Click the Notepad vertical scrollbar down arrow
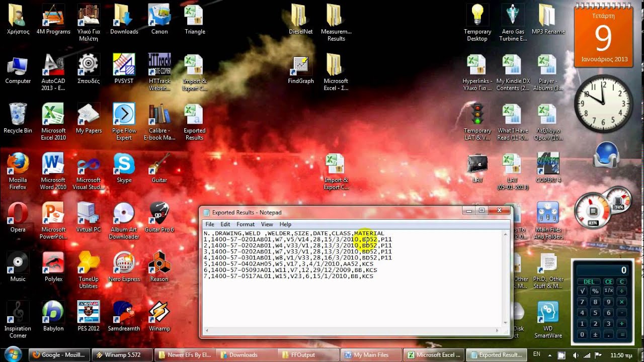Viewport: 644px width, 362px height. click(505, 323)
